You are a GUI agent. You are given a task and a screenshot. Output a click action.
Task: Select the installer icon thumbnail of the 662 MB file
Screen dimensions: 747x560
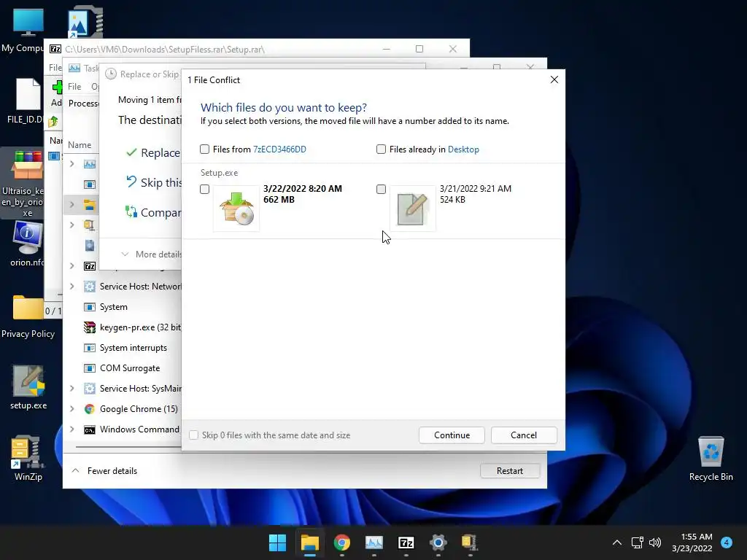(x=236, y=208)
